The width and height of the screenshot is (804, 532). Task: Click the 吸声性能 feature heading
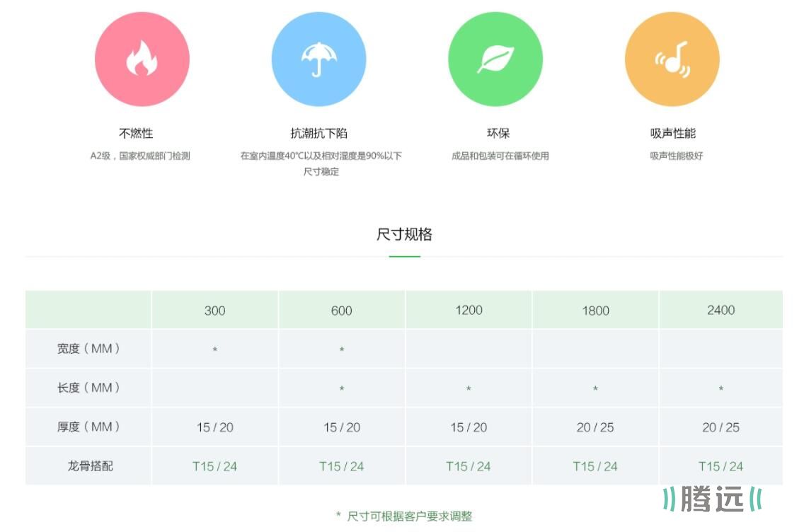click(x=673, y=133)
